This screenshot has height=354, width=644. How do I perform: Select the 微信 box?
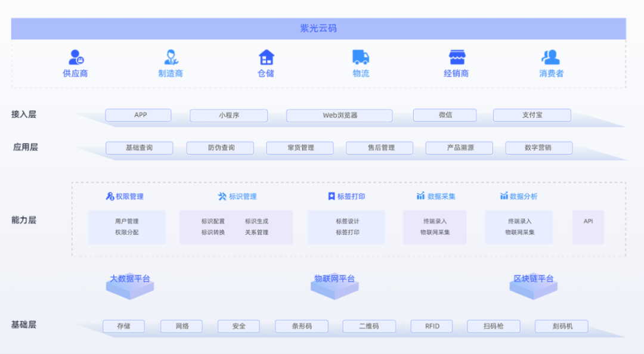[x=445, y=115]
